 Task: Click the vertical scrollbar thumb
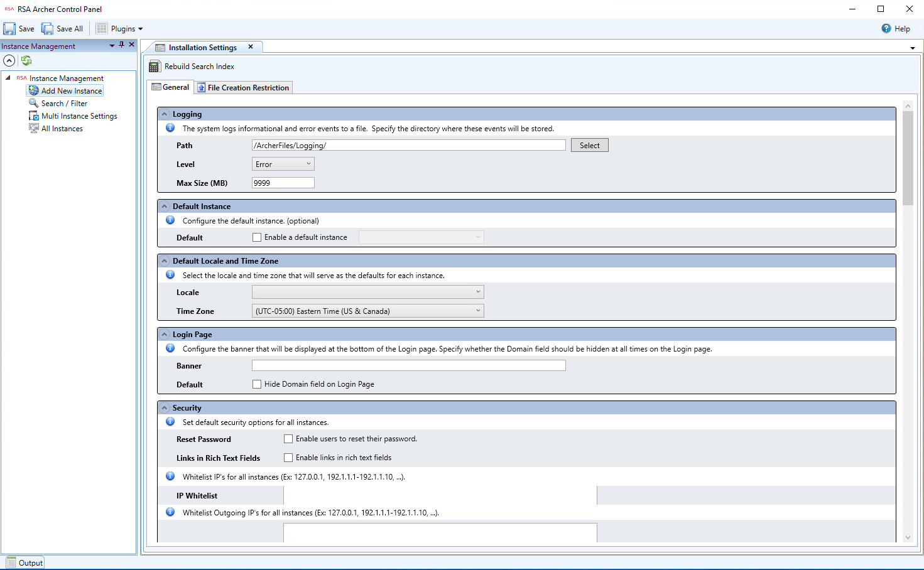[x=908, y=159]
